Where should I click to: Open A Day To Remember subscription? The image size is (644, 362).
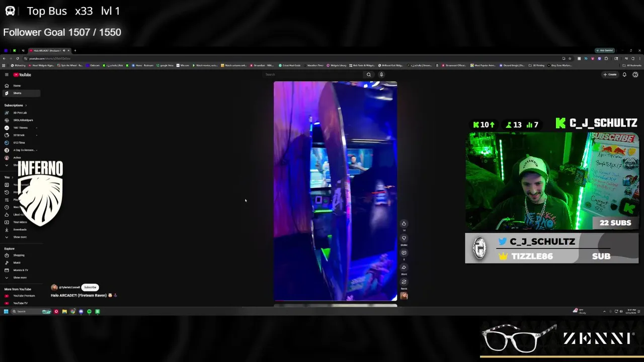click(x=20, y=150)
